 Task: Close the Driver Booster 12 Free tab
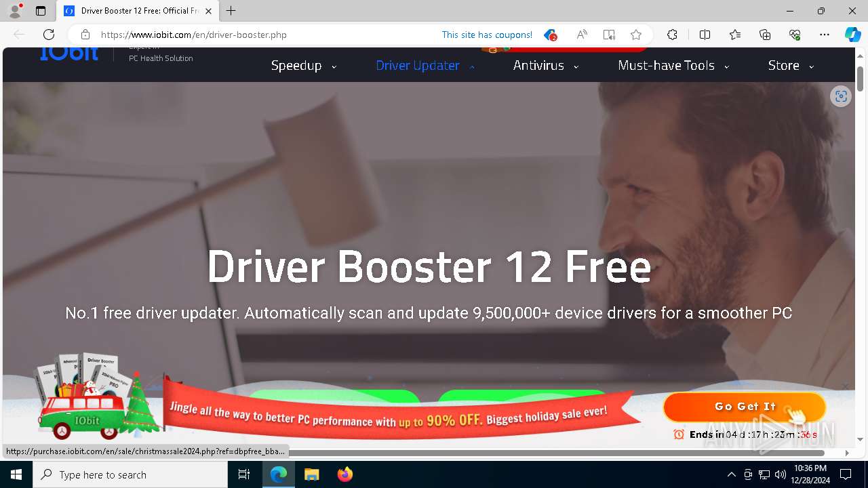point(208,11)
